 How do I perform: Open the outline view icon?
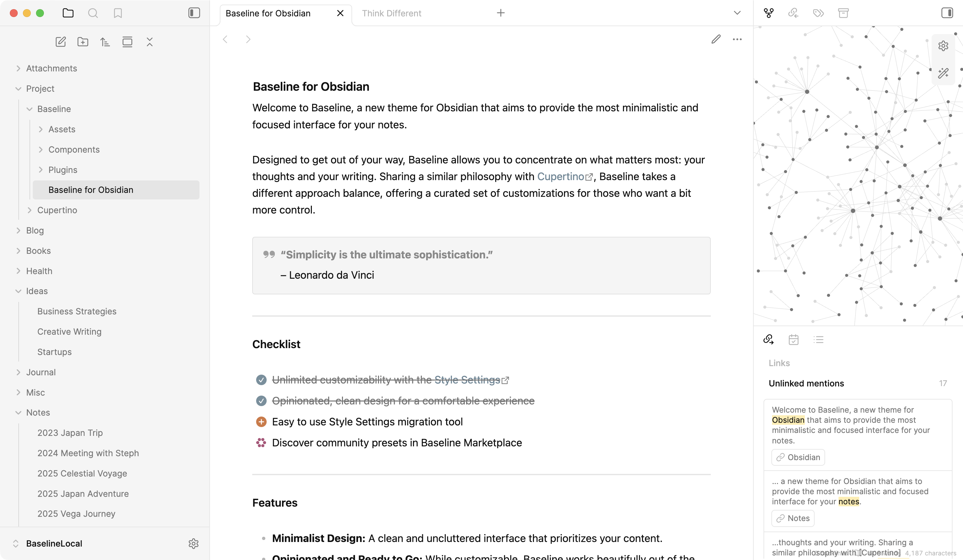coord(819,340)
